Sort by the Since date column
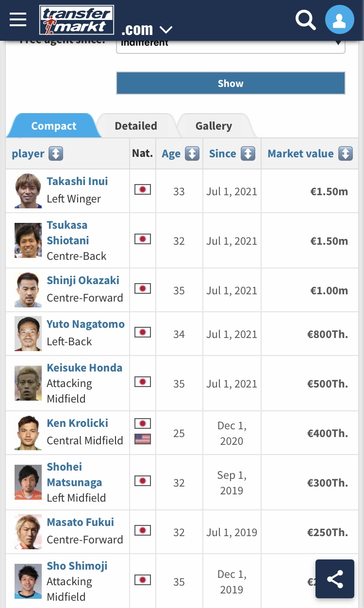Image resolution: width=364 pixels, height=608 pixels. pyautogui.click(x=248, y=154)
